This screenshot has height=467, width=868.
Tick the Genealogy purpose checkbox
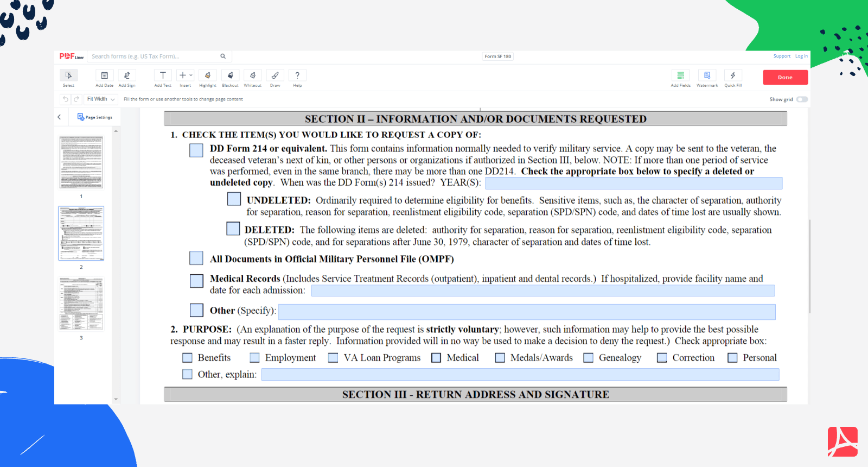[x=588, y=358]
